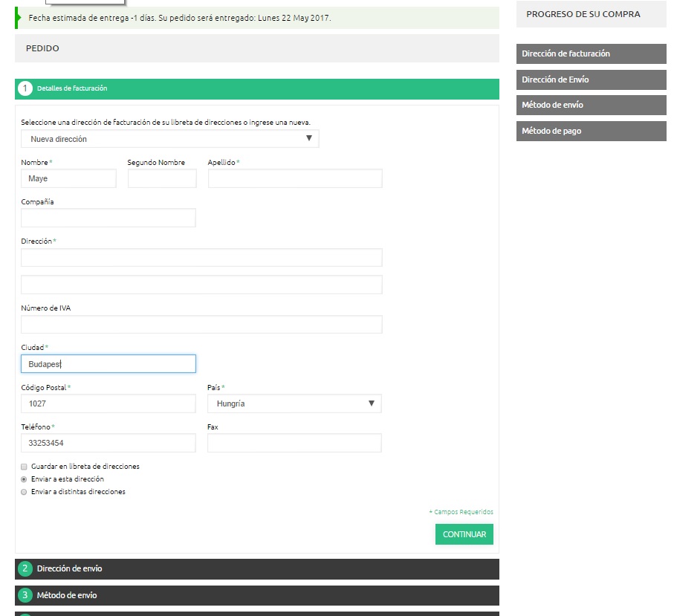The image size is (674, 616).
Task: Click the step 3 circle icon
Action: tap(25, 595)
